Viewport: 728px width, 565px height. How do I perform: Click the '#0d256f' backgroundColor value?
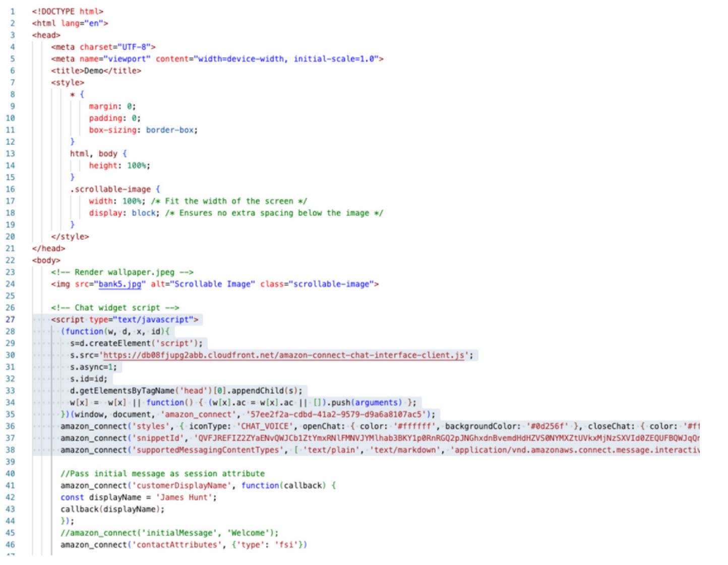point(549,426)
